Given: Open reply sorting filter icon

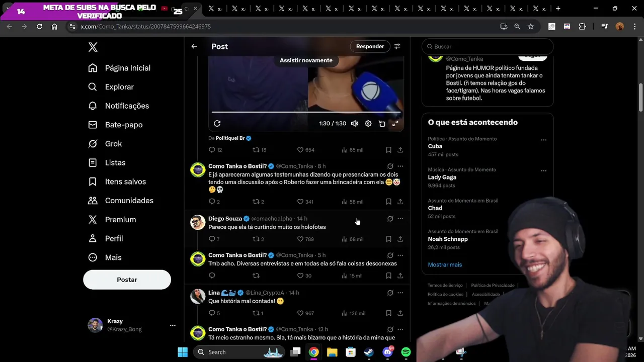Looking at the screenshot, I should (x=397, y=46).
